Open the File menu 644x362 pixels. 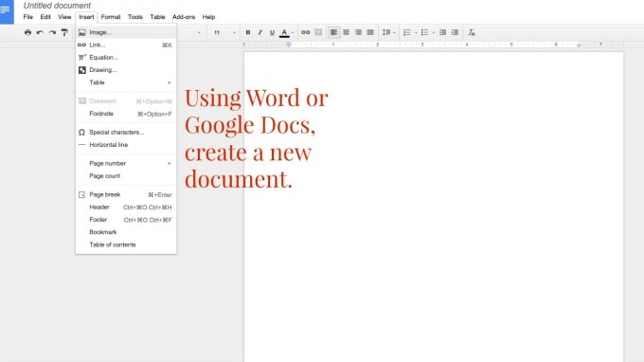(x=27, y=17)
